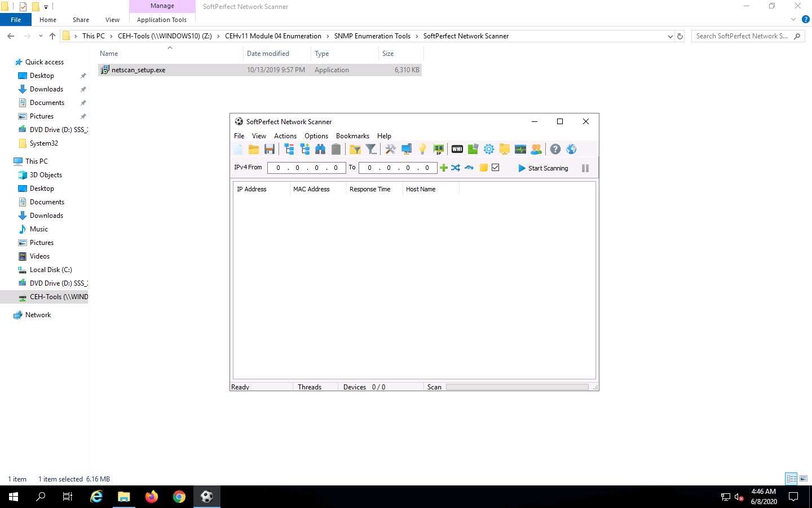Open saved results via folder icon

(x=254, y=150)
